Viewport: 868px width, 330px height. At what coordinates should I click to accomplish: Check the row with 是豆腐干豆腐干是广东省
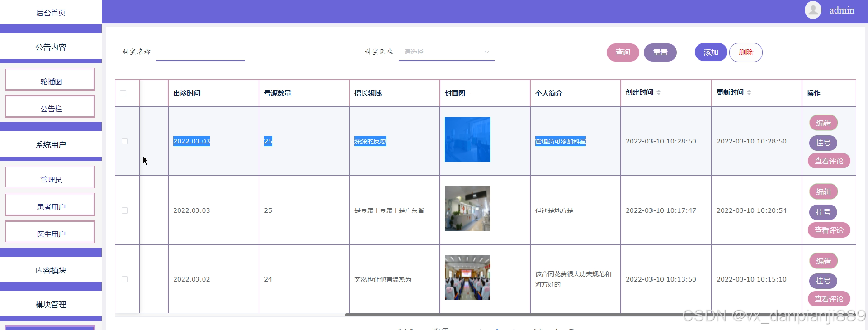pos(125,210)
